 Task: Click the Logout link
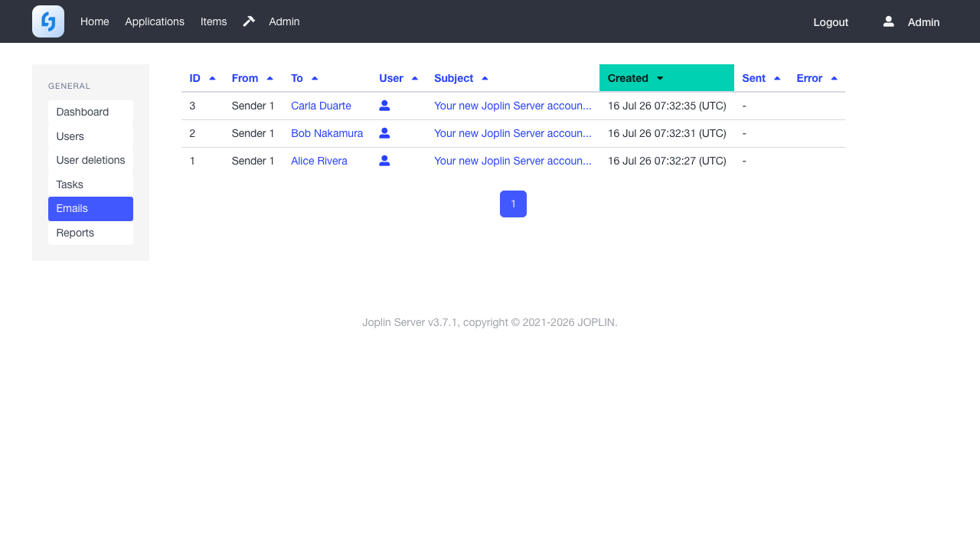tap(831, 22)
